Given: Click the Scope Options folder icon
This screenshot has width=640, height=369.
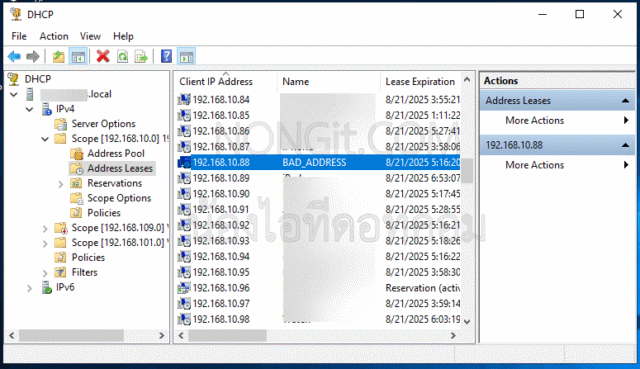Looking at the screenshot, I should click(76, 198).
